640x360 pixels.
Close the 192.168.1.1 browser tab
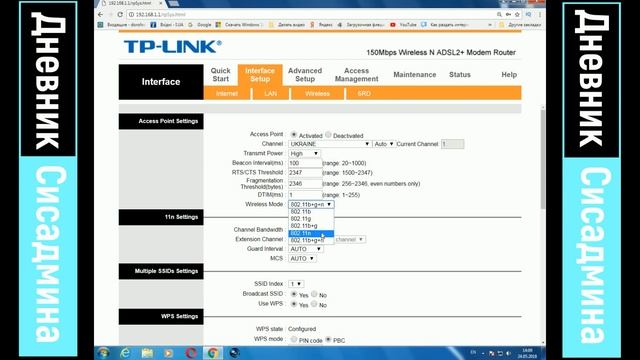(x=161, y=3)
